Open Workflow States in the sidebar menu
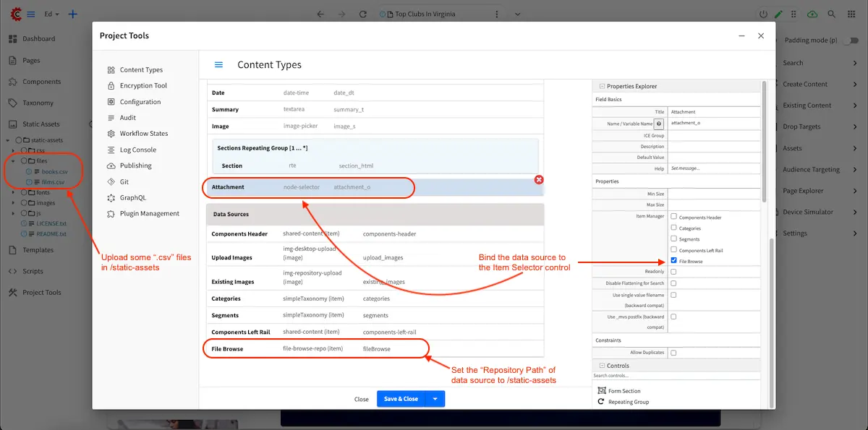Viewport: 868px width, 430px height. [143, 134]
